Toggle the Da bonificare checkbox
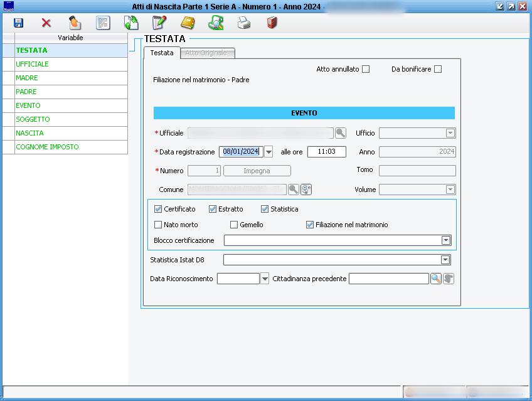This screenshot has height=401, width=532. pos(438,69)
